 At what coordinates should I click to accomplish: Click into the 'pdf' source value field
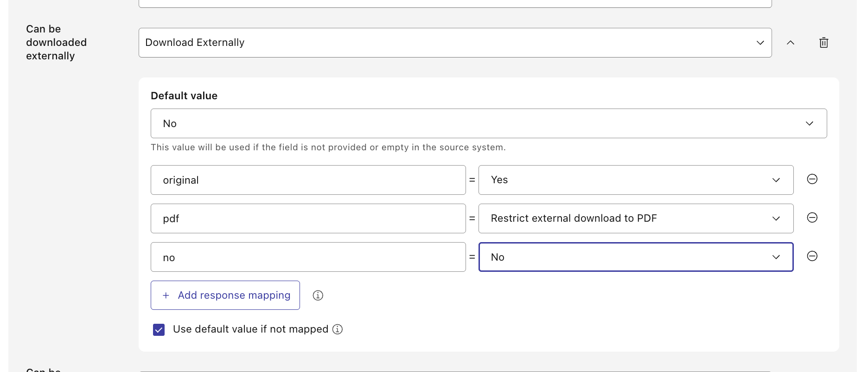tap(308, 218)
